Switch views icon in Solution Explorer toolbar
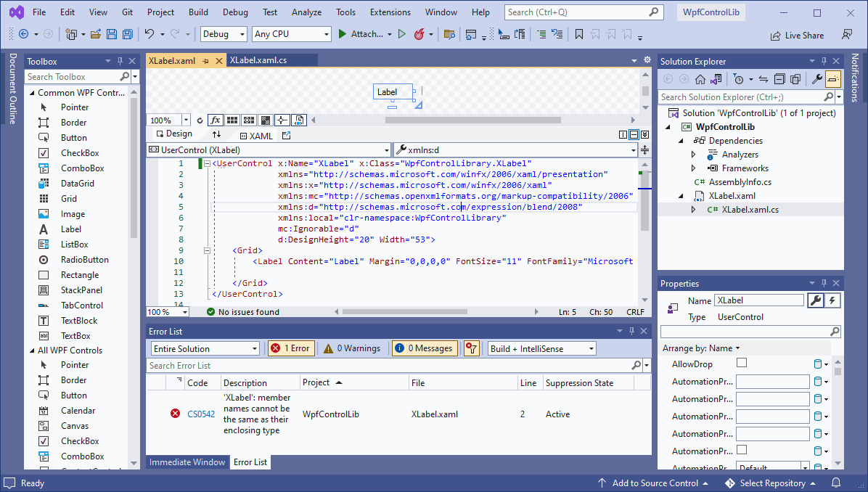Image resolution: width=868 pixels, height=492 pixels. pyautogui.click(x=716, y=79)
